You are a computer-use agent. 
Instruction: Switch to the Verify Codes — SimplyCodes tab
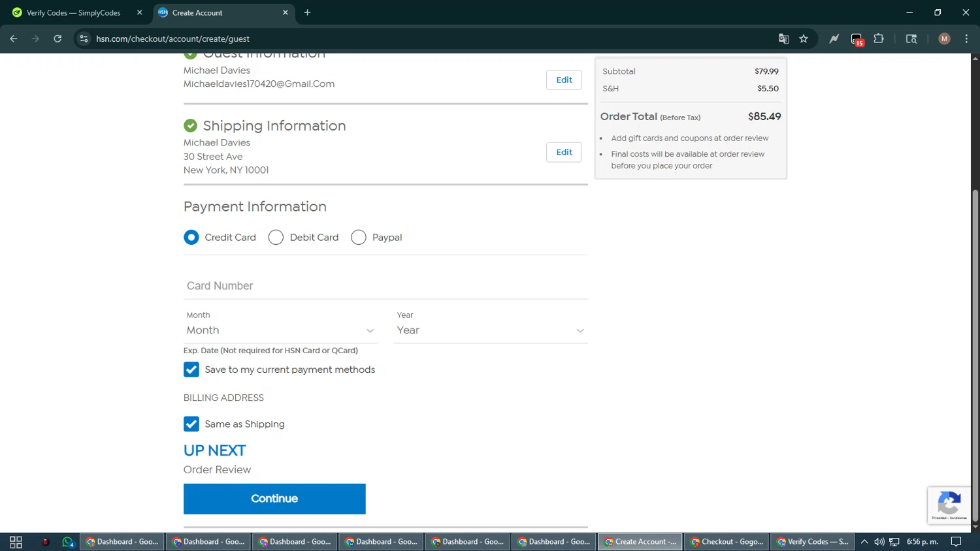coord(73,13)
